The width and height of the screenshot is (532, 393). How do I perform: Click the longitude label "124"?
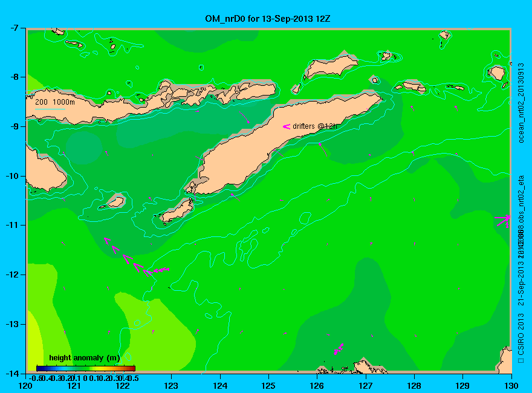pyautogui.click(x=220, y=386)
